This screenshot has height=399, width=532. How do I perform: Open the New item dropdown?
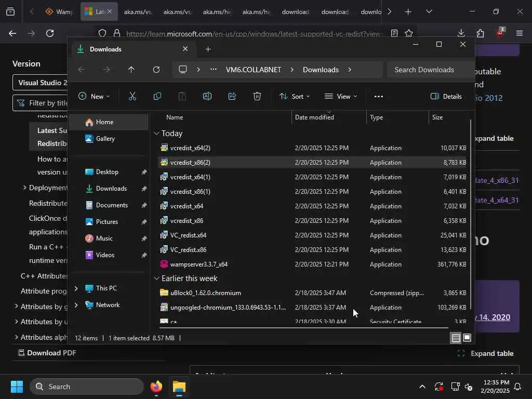point(94,96)
